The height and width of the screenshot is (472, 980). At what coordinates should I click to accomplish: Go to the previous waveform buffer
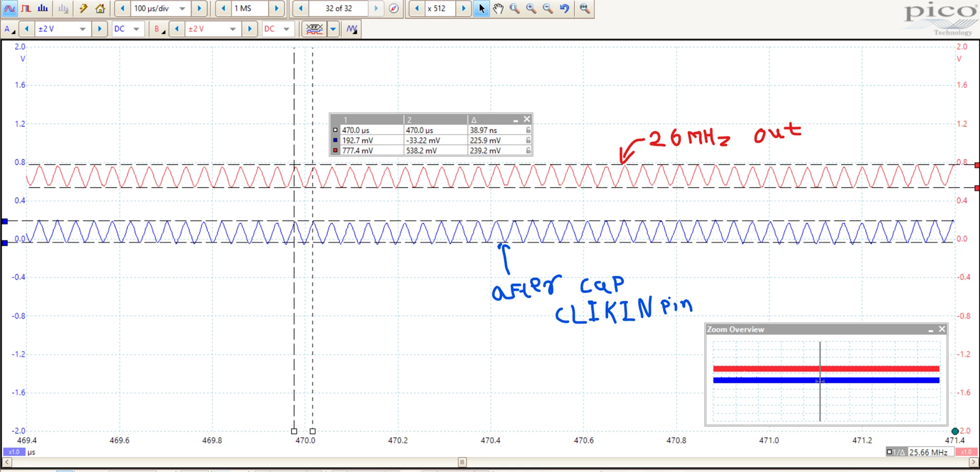tap(301, 8)
